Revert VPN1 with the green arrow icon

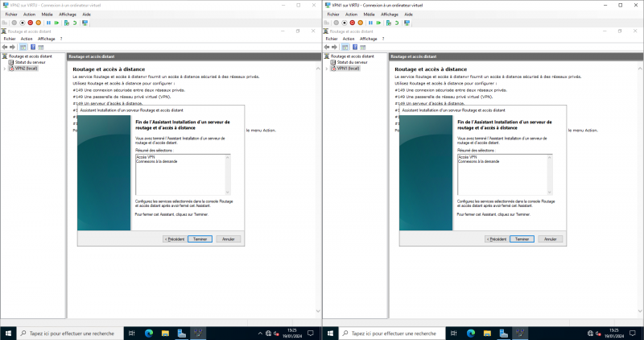point(397,23)
